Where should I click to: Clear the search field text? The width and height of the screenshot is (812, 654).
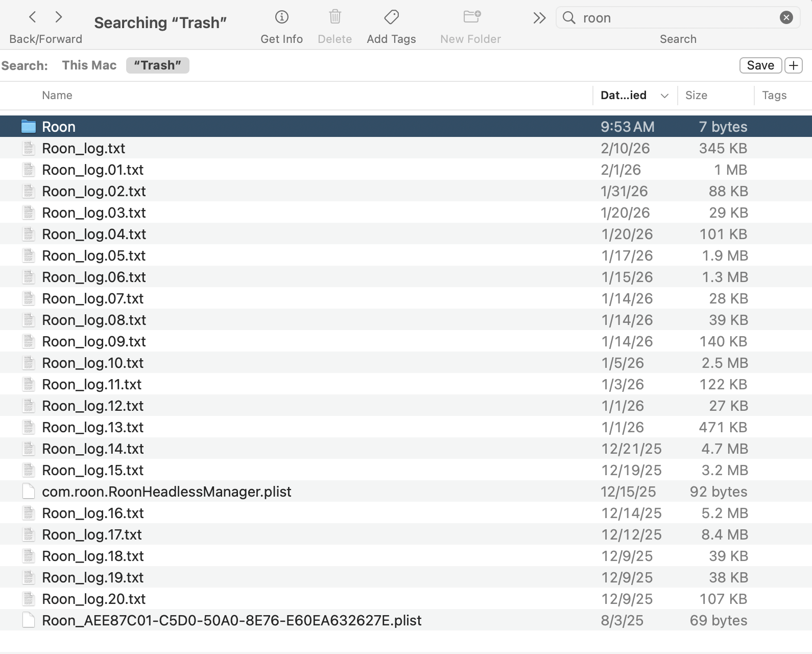click(786, 18)
